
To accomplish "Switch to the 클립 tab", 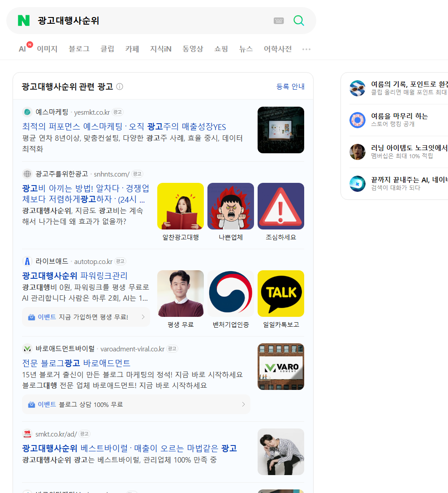I will pyautogui.click(x=107, y=49).
